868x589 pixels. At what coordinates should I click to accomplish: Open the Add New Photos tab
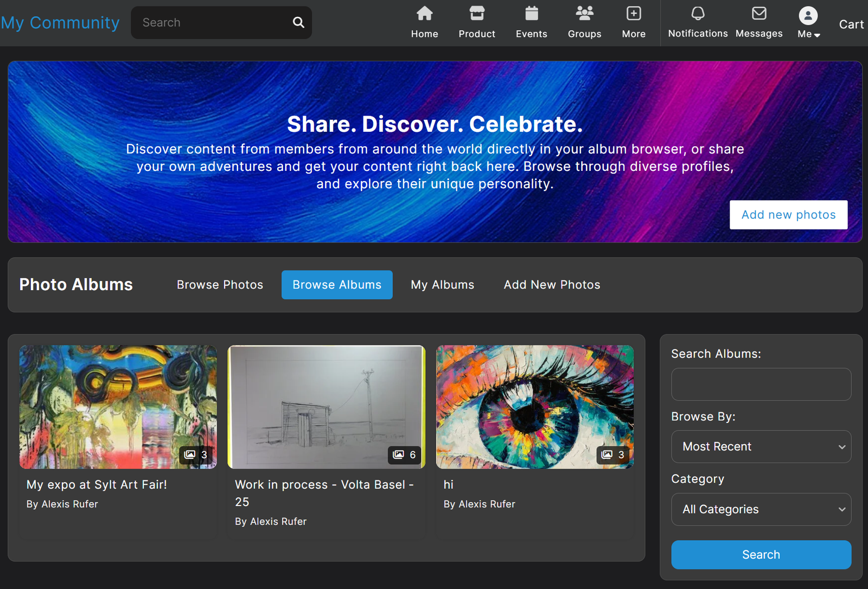(552, 285)
